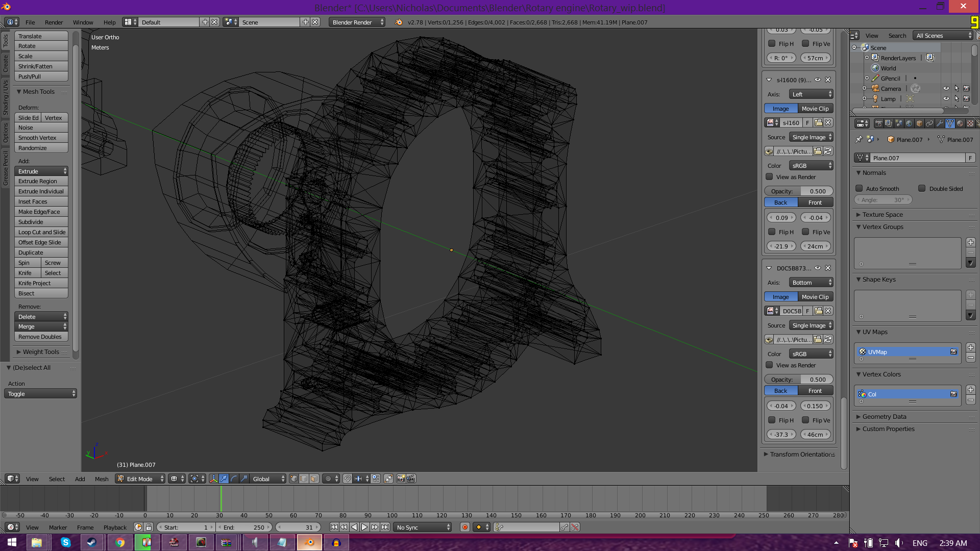Image resolution: width=980 pixels, height=551 pixels.
Task: Open the Edit Mode dropdown
Action: [140, 479]
